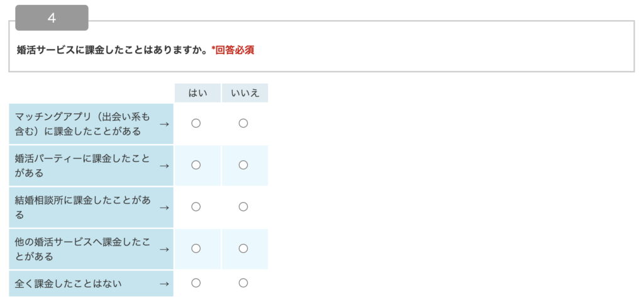Mark いいえ for 結婚相談所 row
Screen dimensions: 644x302
243,206
